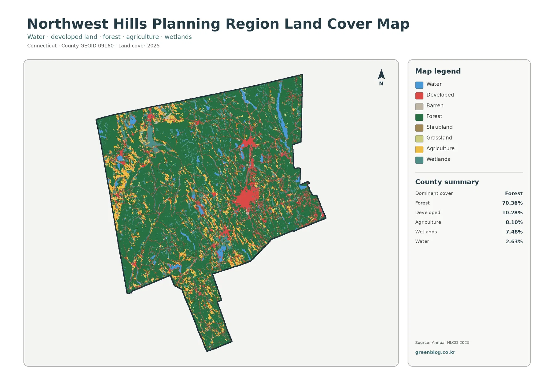The height and width of the screenshot is (392, 554).
Task: Click the Wetlands legend label
Action: [x=438, y=159]
